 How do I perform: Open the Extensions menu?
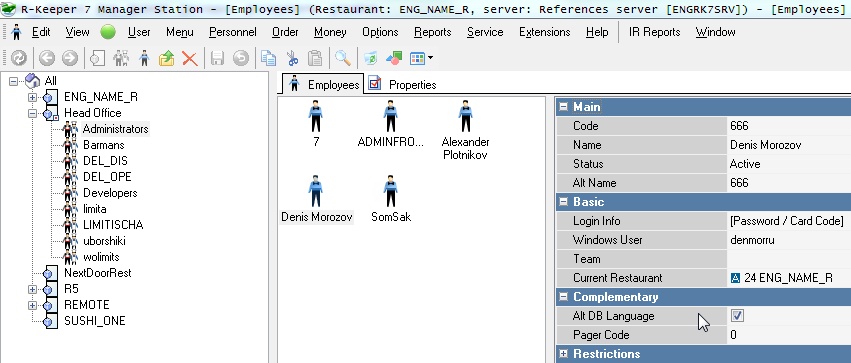coord(544,32)
